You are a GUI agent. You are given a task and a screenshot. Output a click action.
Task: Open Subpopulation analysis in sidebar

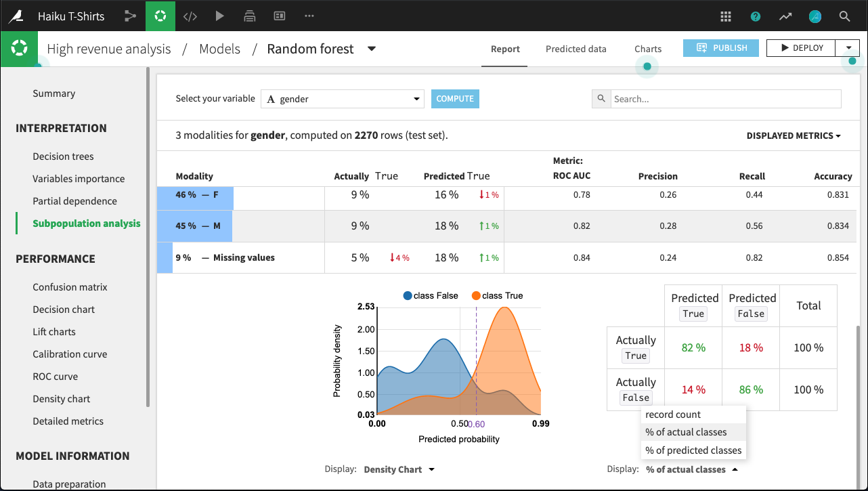[87, 223]
